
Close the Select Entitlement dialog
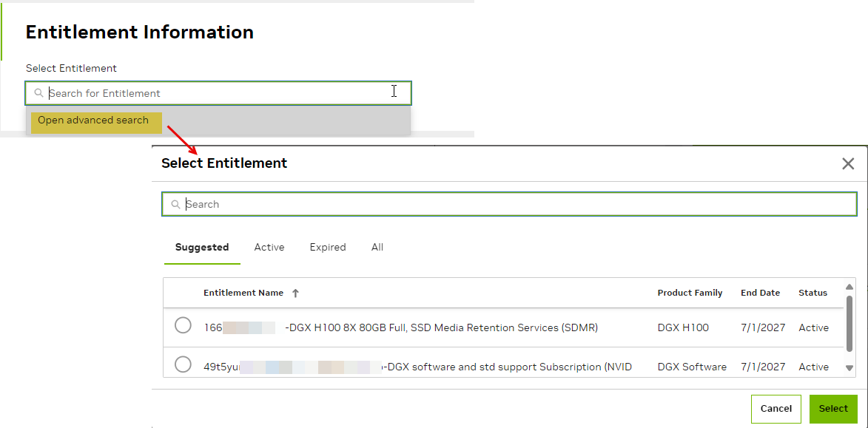point(848,163)
